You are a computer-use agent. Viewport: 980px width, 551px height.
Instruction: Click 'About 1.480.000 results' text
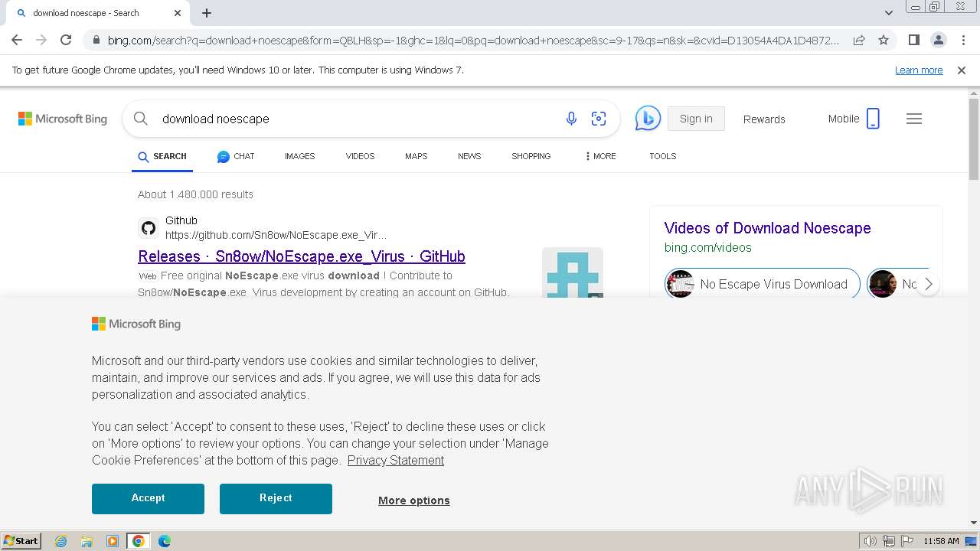point(195,194)
